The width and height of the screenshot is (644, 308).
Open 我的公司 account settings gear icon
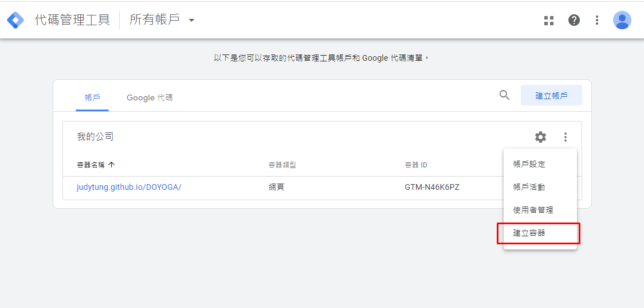(540, 137)
